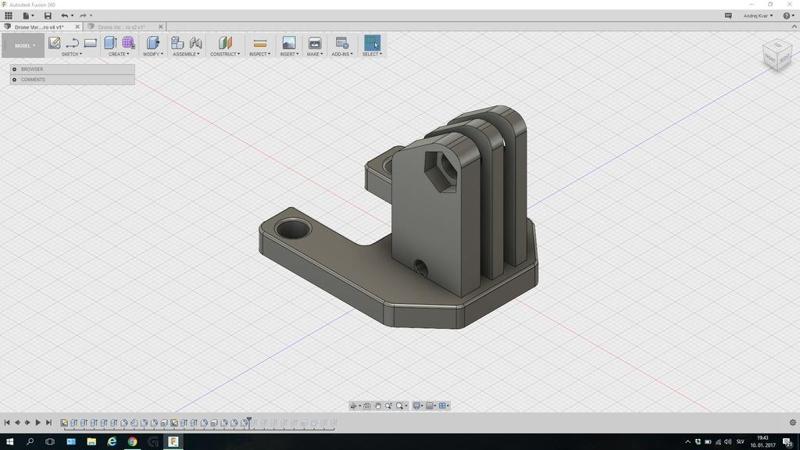Screen dimensions: 800x450
Task: Click the Save icon in top bar
Action: point(48,16)
